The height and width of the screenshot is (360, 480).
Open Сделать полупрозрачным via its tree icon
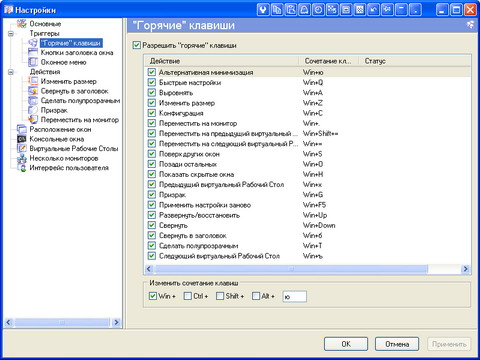[x=33, y=100]
